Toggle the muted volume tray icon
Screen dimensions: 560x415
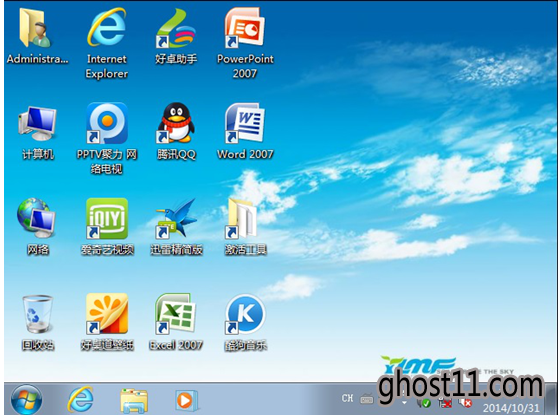[465, 403]
